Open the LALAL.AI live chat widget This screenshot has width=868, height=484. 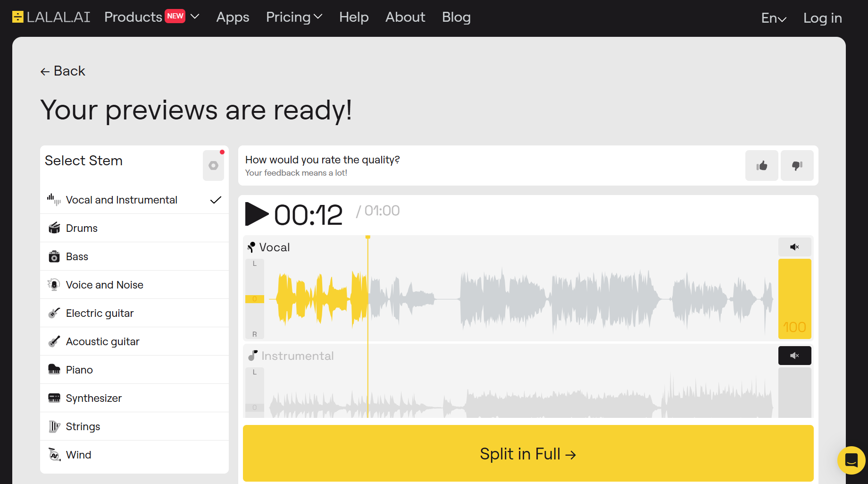point(851,460)
